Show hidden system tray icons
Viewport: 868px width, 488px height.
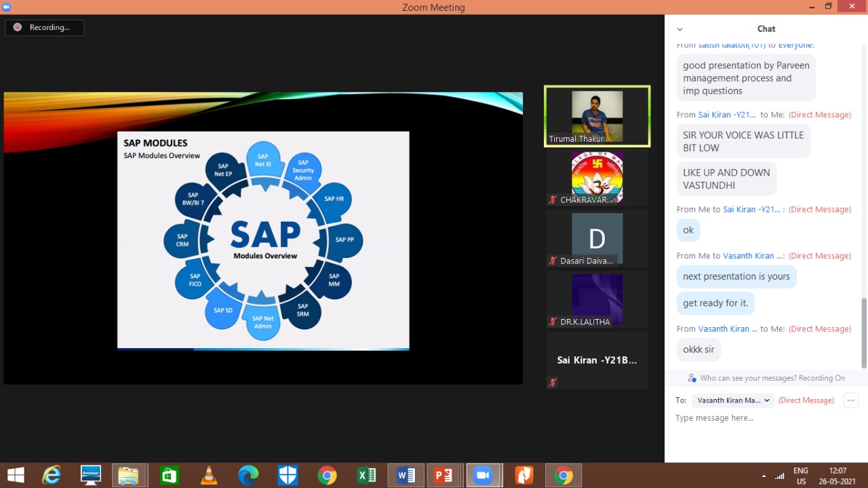click(x=764, y=476)
